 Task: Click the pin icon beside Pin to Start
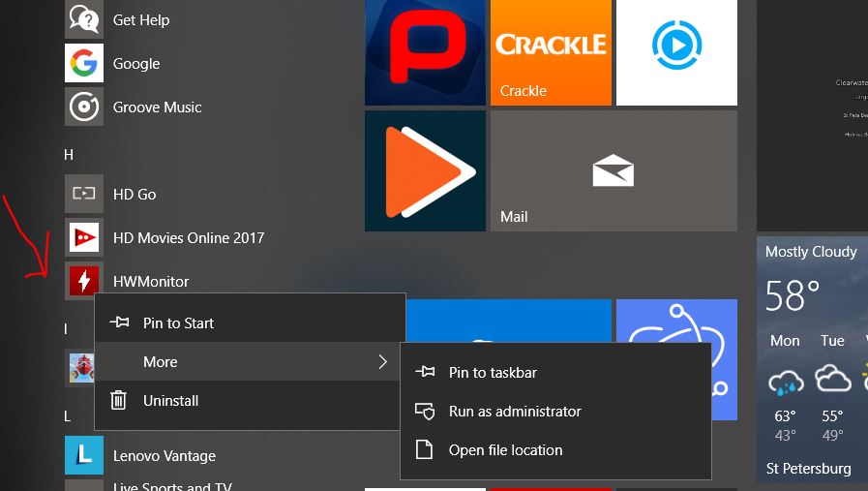tap(119, 322)
